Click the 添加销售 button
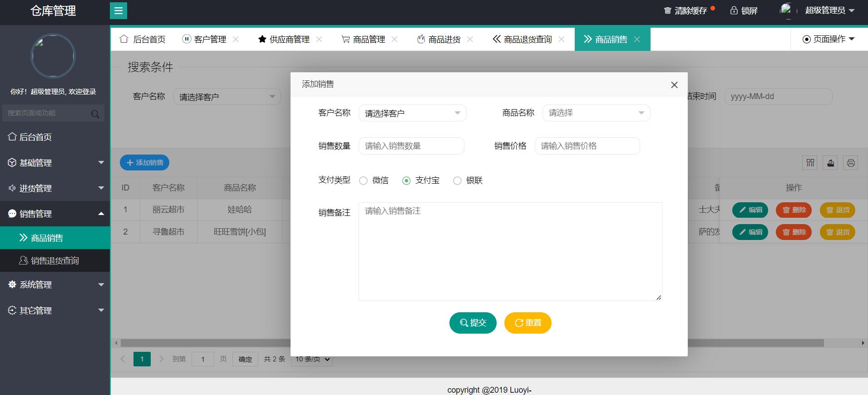868x395 pixels. pyautogui.click(x=144, y=163)
